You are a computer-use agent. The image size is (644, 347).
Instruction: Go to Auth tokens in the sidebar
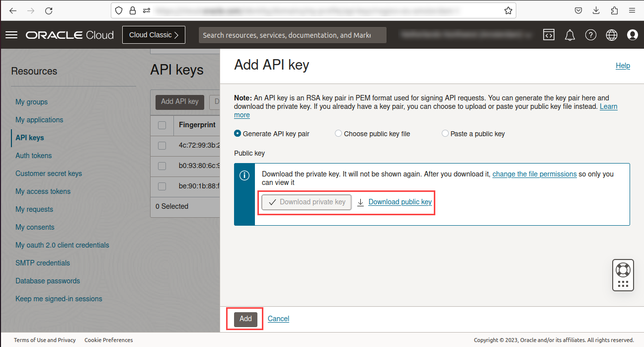pyautogui.click(x=33, y=155)
